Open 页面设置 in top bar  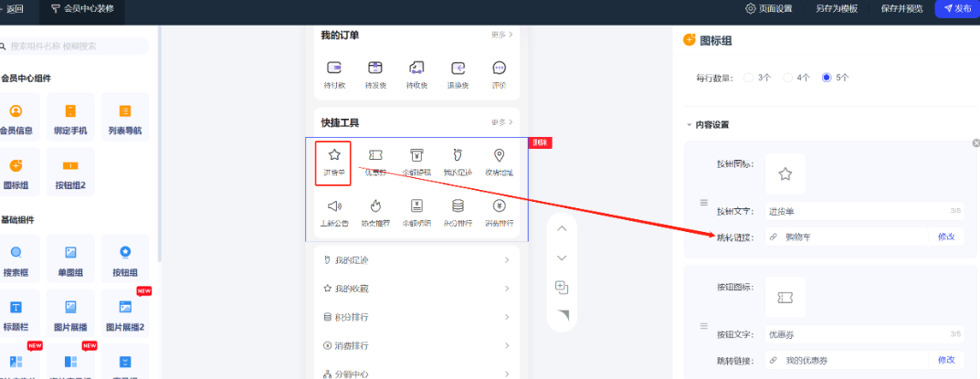point(768,8)
